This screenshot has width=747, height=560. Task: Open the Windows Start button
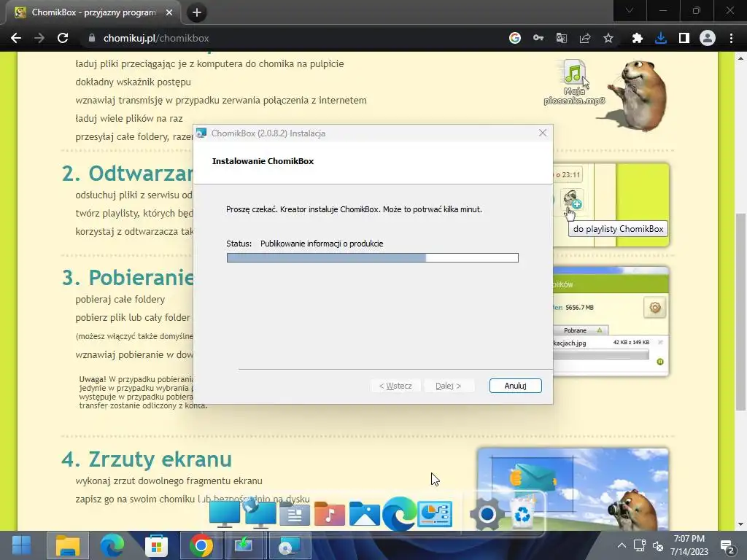(21, 545)
